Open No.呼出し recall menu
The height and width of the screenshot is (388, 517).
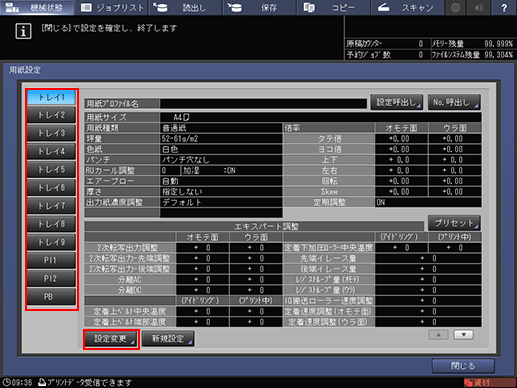[454, 102]
